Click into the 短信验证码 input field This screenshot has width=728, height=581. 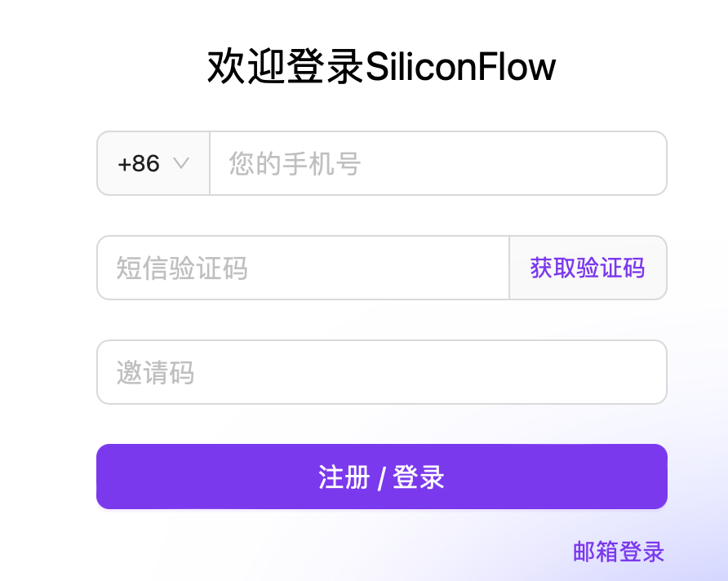302,268
